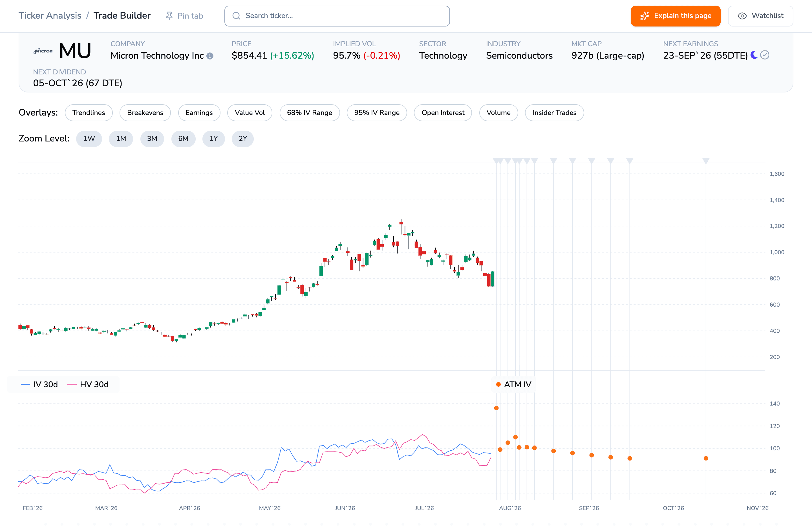Toggle the Trendlines overlay
This screenshot has width=812, height=527.
(88, 112)
